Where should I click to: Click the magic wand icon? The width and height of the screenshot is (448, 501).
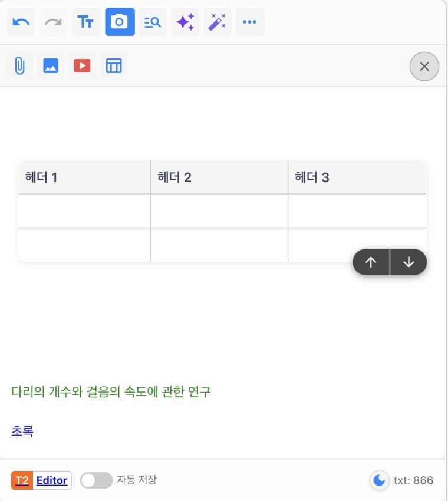[x=218, y=22]
